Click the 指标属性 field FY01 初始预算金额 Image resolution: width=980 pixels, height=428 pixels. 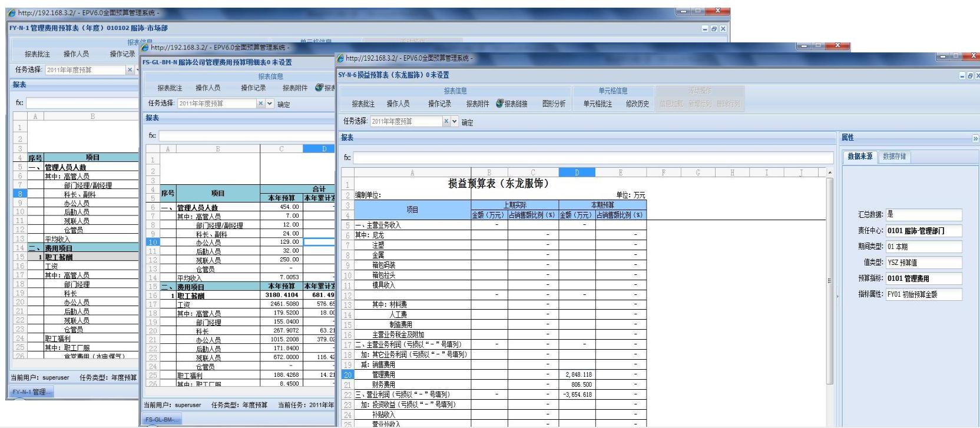pos(924,294)
